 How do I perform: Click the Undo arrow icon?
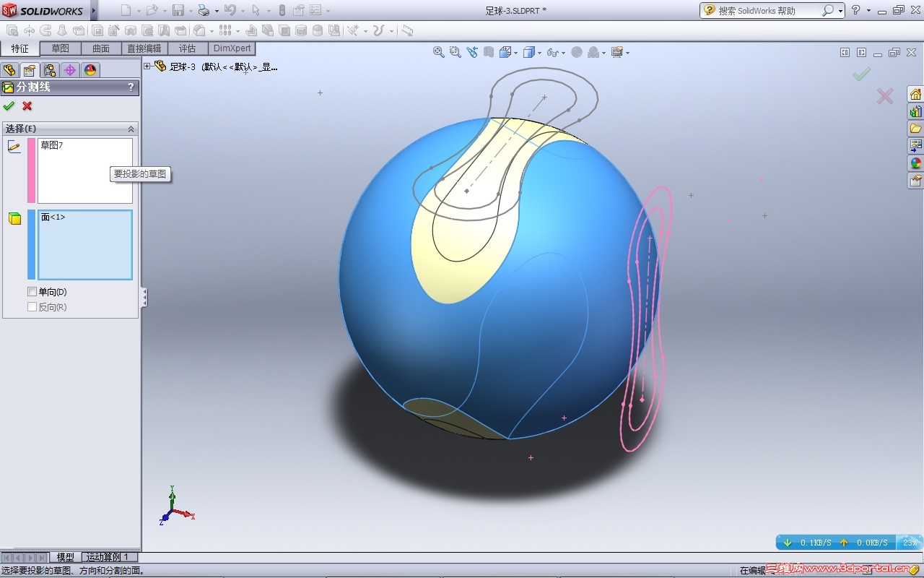point(230,10)
